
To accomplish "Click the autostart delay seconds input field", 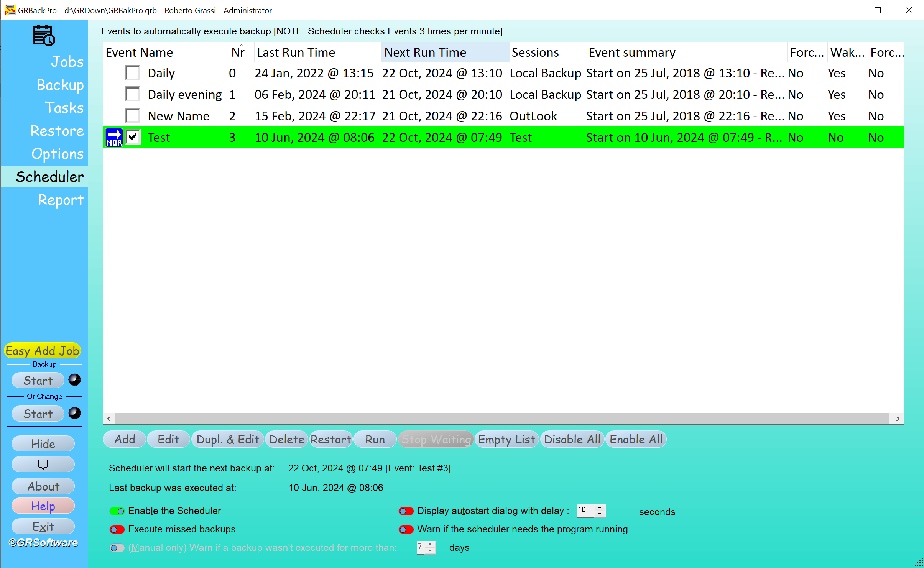I will coord(585,511).
